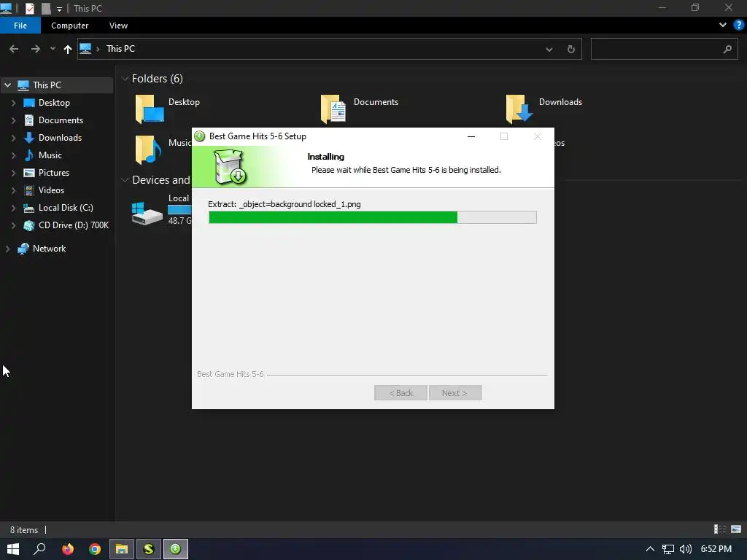Select Pictures in navigation pane
This screenshot has height=560, width=747.
tap(54, 173)
